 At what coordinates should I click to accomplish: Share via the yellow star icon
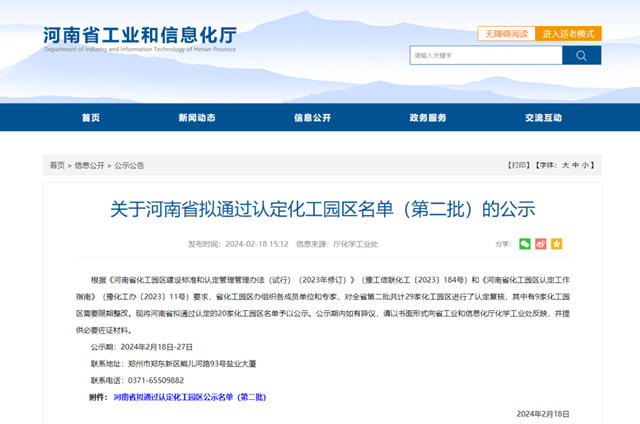click(x=557, y=244)
